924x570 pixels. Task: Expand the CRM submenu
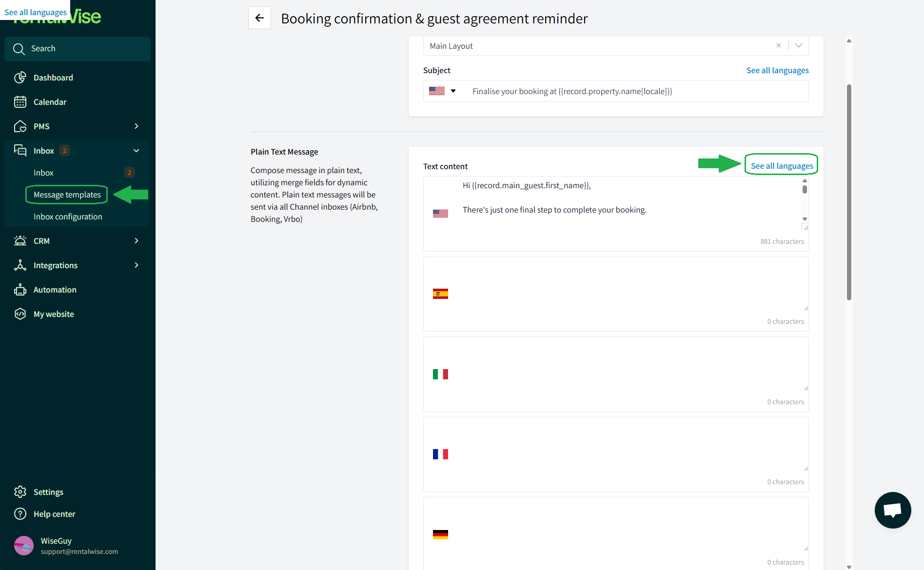[x=137, y=241]
